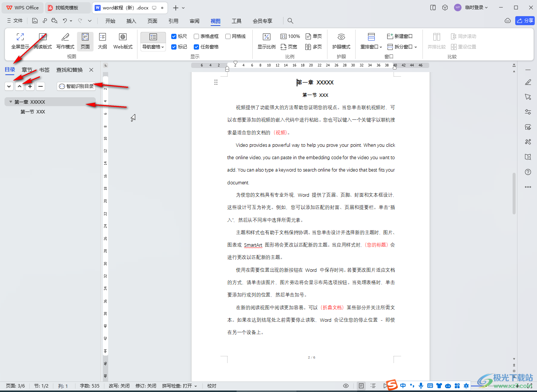The image size is (537, 392).
Task: Click word count 字数: 535 in status bar
Action: coord(90,386)
